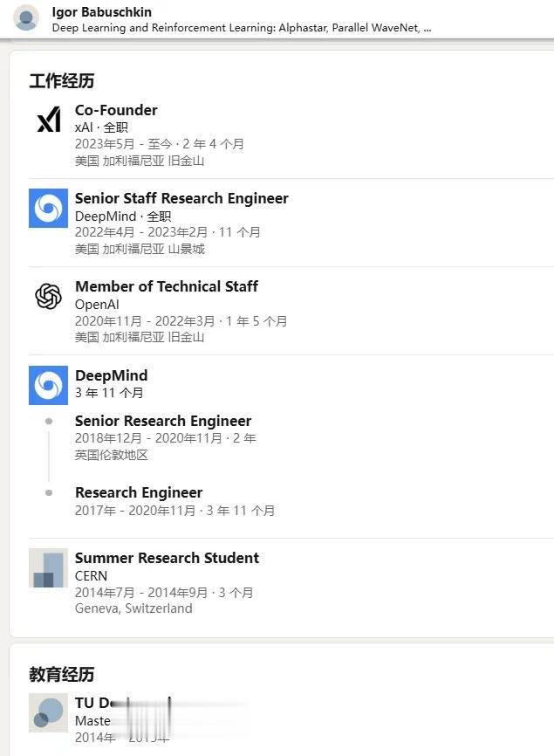Click the Research Engineer 2017年 role

click(x=139, y=492)
